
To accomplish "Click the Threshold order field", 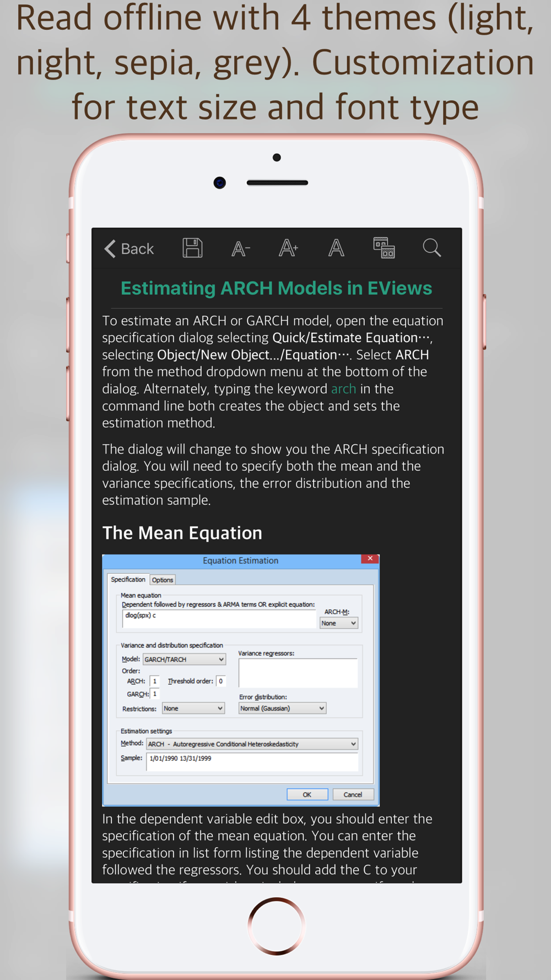I will (x=221, y=681).
